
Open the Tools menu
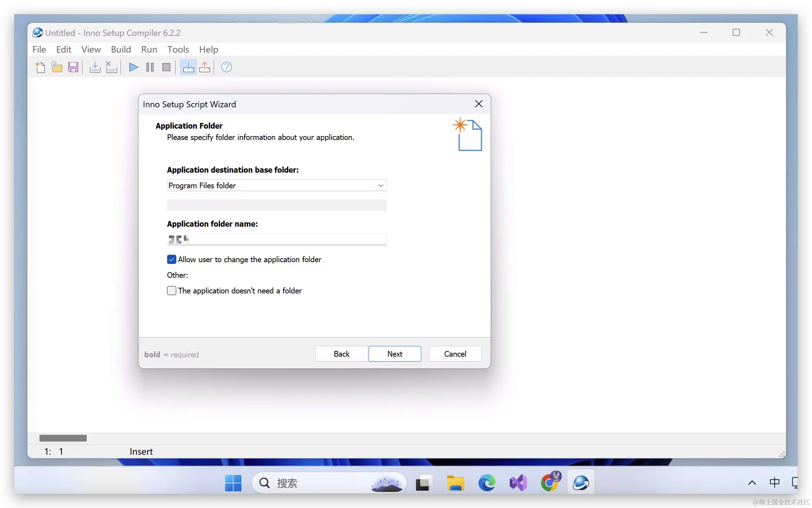click(178, 49)
